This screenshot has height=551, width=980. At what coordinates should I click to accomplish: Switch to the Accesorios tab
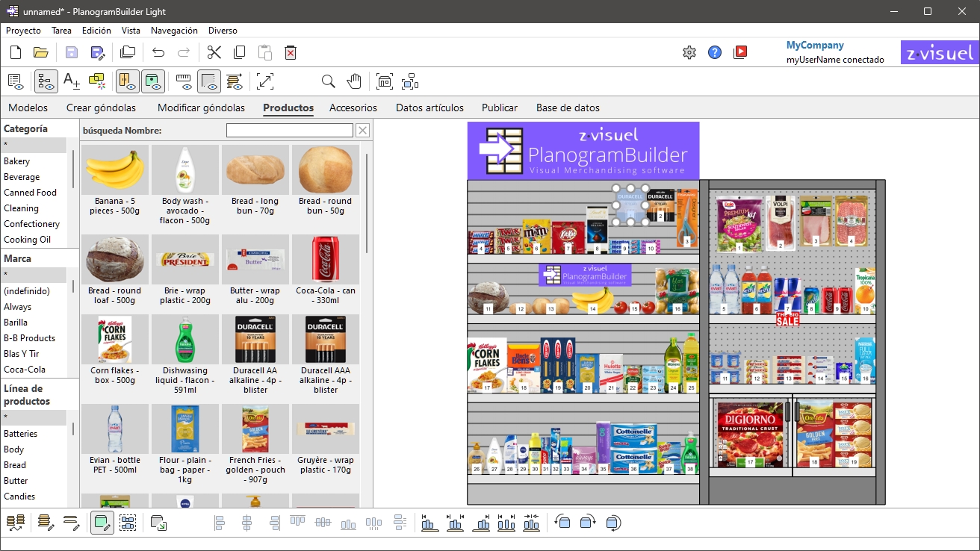[353, 108]
